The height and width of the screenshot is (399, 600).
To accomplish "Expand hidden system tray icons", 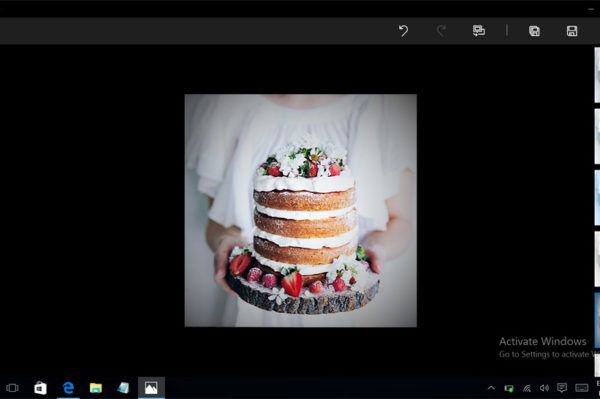I will point(491,388).
